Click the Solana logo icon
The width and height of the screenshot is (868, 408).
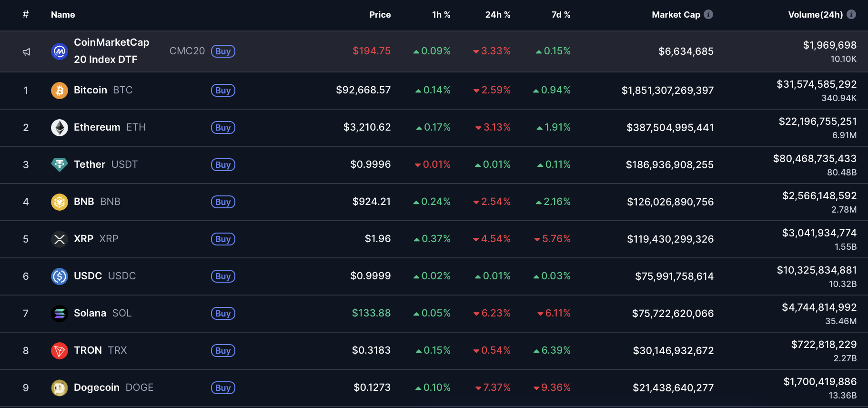[60, 314]
